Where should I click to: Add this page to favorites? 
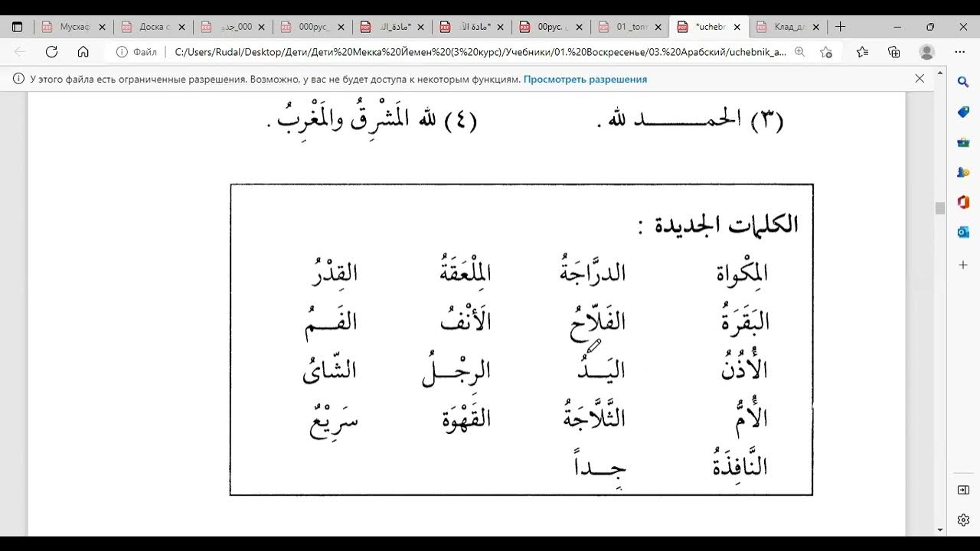tap(826, 52)
